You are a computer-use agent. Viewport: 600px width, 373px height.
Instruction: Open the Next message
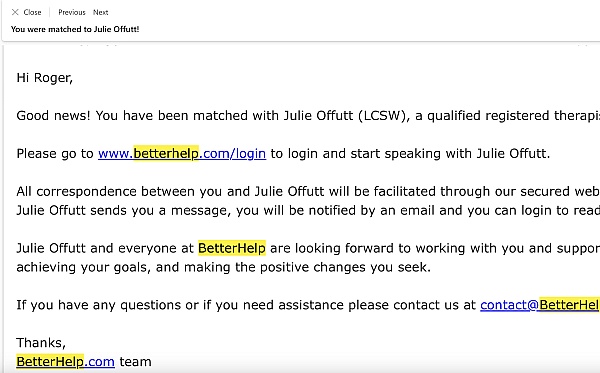(101, 12)
